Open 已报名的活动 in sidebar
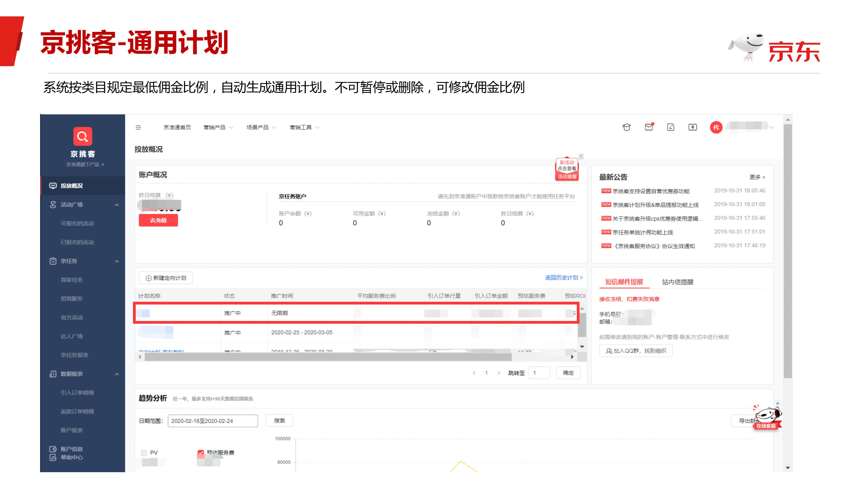 click(x=77, y=242)
